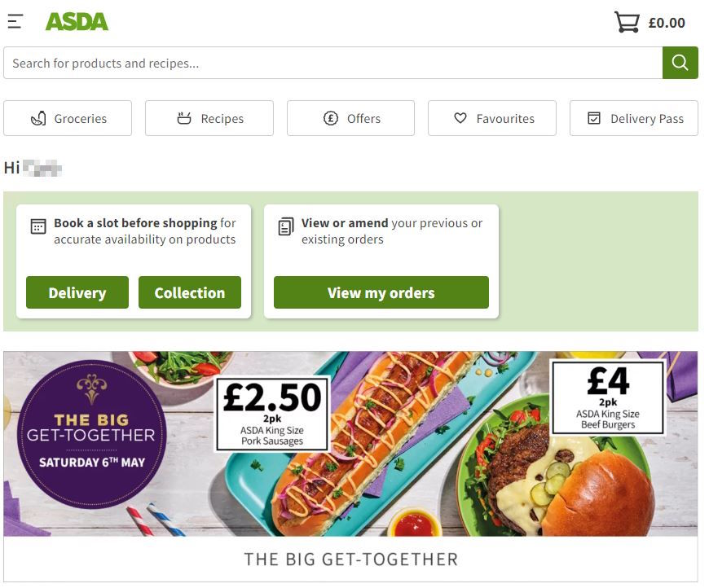
Task: Click View my orders button
Action: pos(381,292)
